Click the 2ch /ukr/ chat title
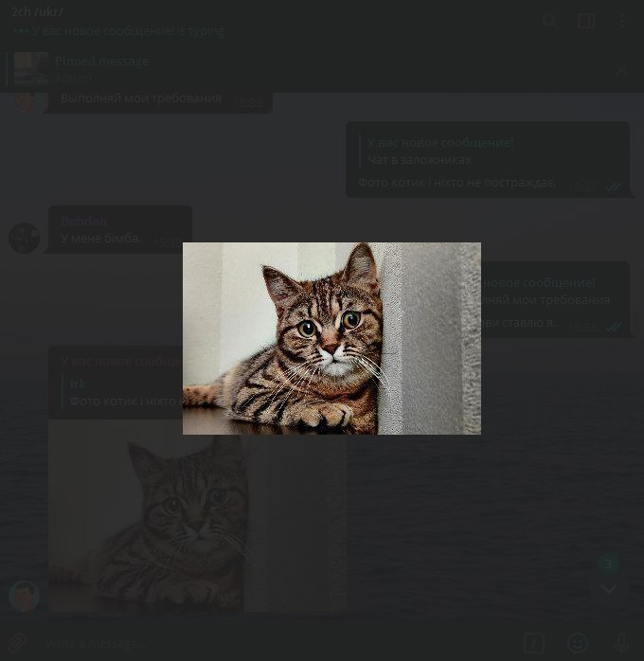 tap(37, 11)
